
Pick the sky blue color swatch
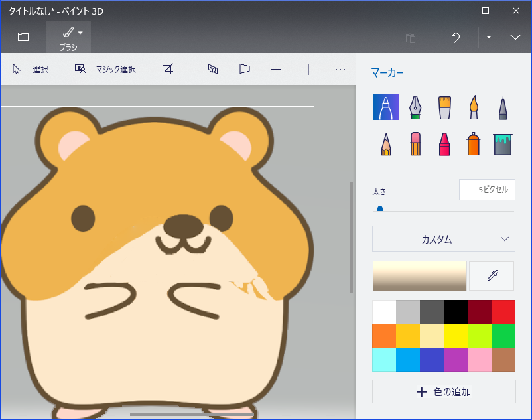point(408,359)
